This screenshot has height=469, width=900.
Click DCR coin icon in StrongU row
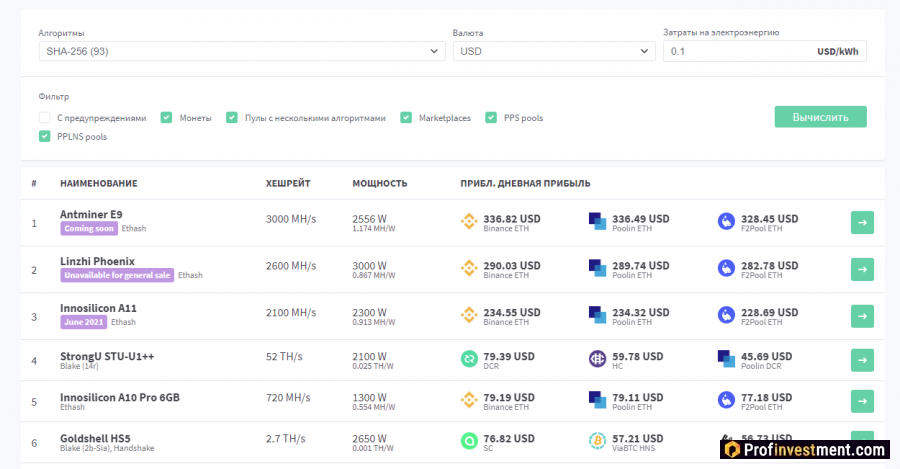[469, 359]
